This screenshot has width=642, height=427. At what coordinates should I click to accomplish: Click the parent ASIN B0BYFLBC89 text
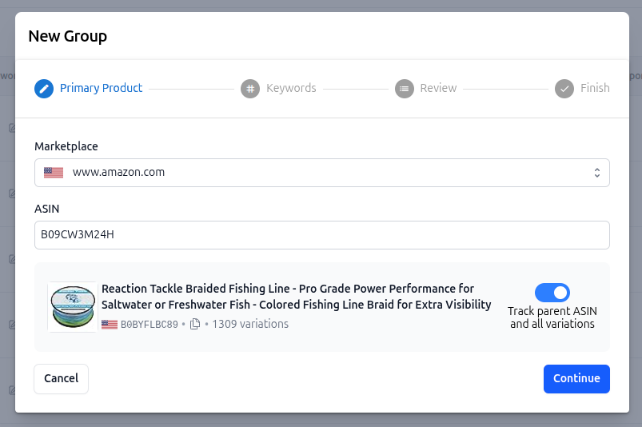[x=149, y=324]
